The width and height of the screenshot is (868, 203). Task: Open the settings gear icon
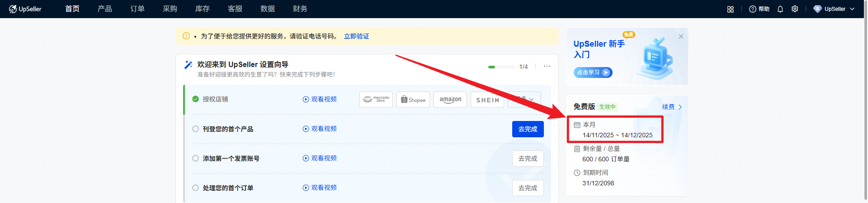click(795, 9)
